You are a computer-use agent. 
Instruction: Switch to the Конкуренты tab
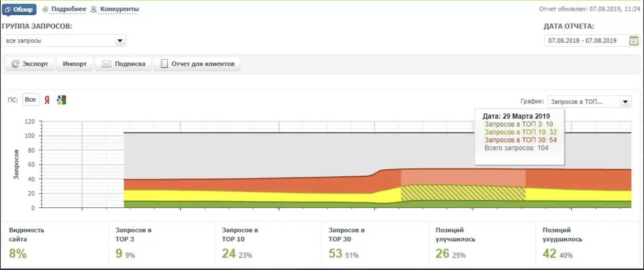pos(119,9)
